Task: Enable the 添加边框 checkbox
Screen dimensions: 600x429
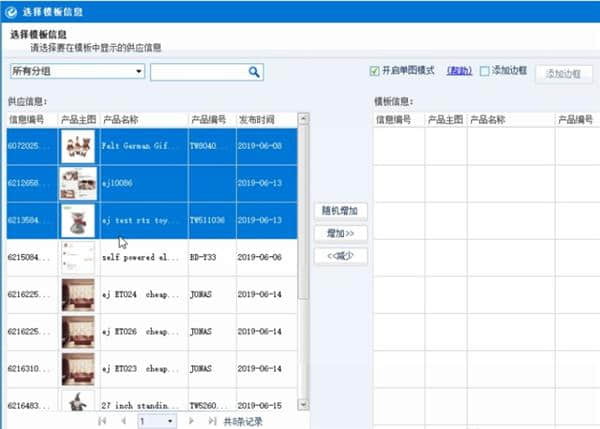Action: pos(484,71)
